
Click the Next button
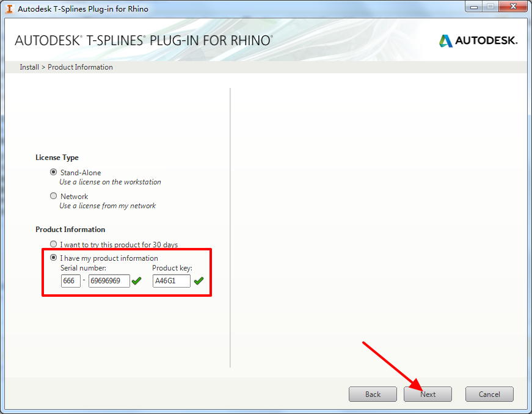(x=428, y=394)
